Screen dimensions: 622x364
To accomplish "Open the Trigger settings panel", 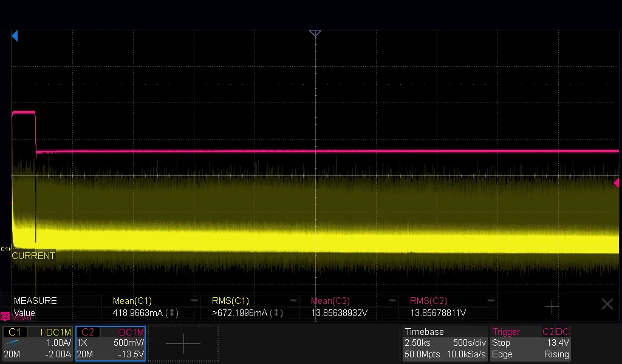I will pyautogui.click(x=530, y=343).
